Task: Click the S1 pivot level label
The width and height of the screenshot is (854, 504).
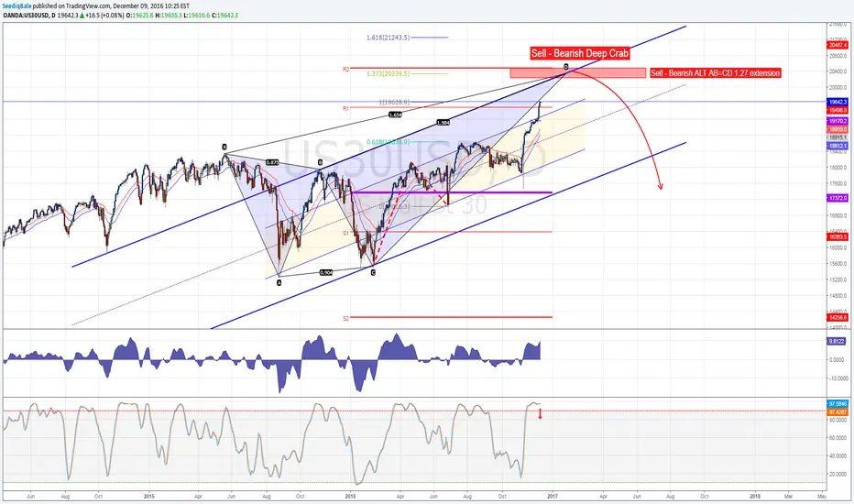Action: [345, 233]
